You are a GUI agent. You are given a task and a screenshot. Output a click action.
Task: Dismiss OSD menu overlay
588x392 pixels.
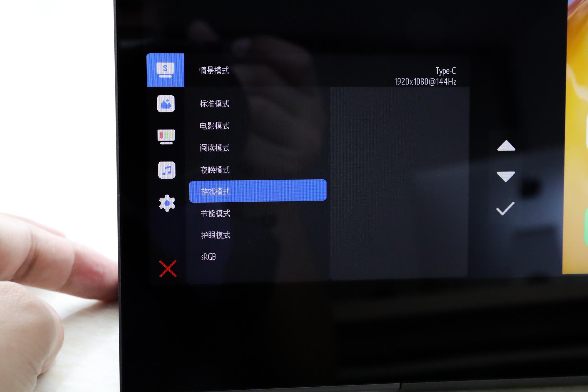(x=168, y=268)
